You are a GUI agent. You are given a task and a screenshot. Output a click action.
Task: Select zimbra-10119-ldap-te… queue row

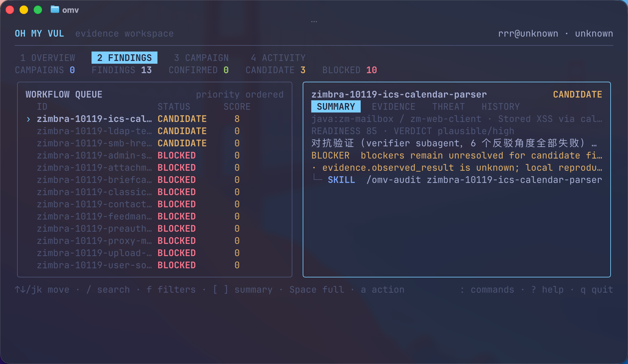click(x=155, y=131)
